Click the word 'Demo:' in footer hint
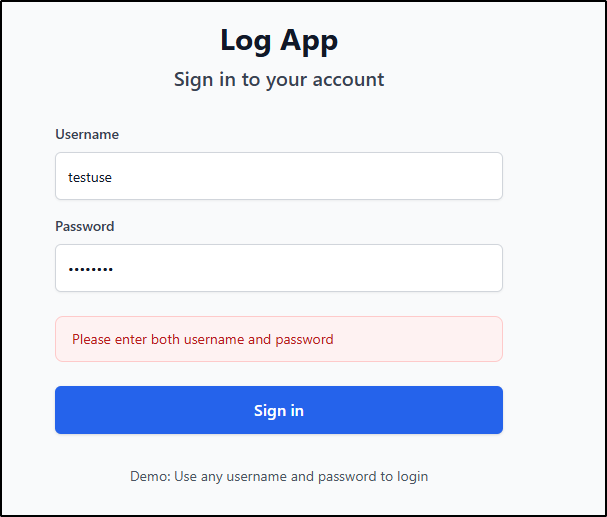The image size is (607, 517). point(150,476)
